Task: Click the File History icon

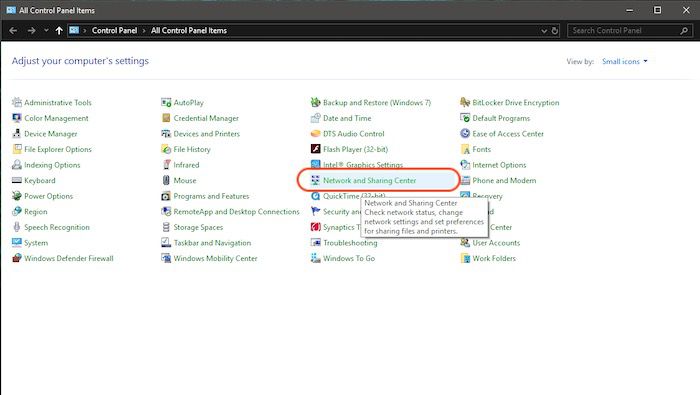Action: click(x=166, y=149)
